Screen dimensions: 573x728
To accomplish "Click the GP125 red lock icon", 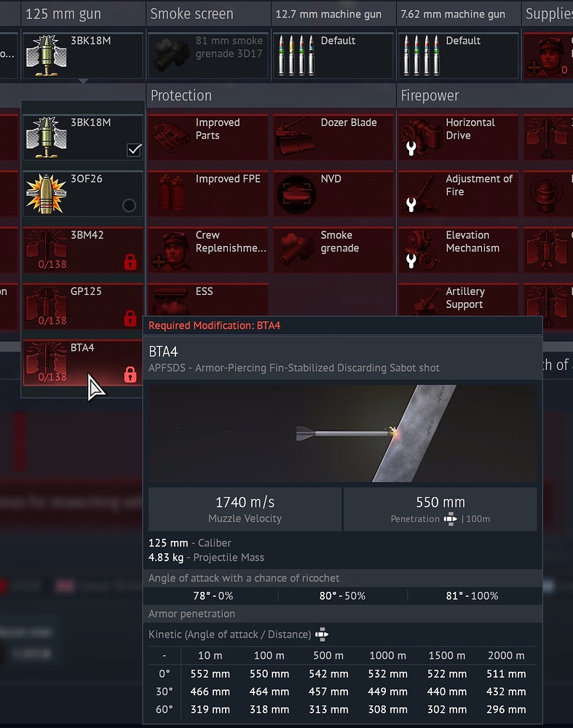I will click(130, 319).
